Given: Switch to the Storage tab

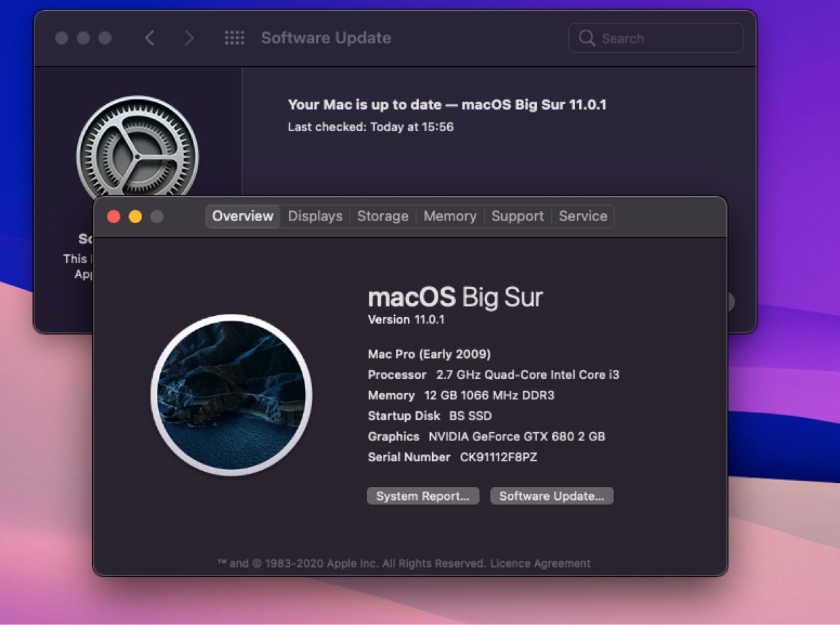Looking at the screenshot, I should [383, 216].
